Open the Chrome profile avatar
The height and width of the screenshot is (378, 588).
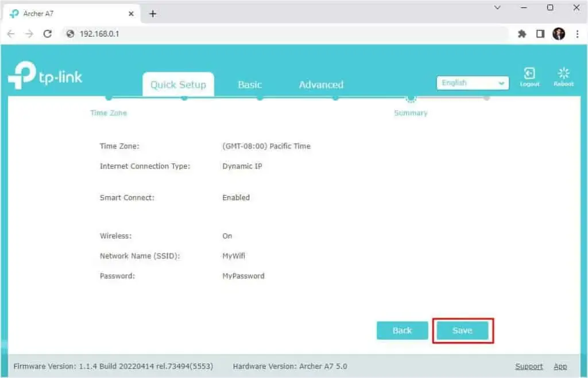559,34
